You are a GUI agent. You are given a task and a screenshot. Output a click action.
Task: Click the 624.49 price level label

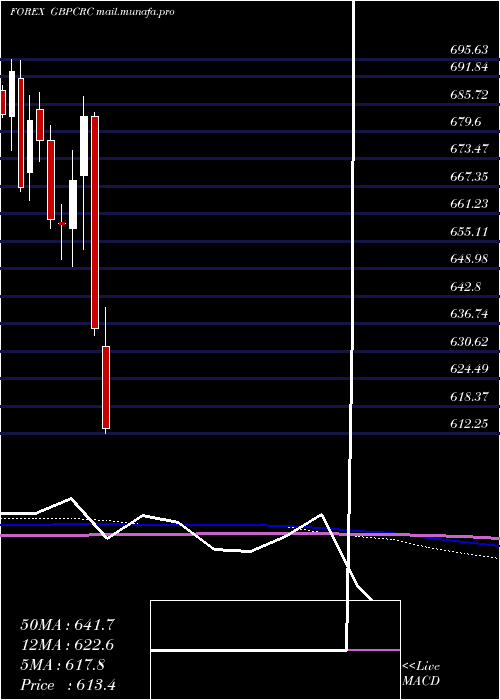point(469,369)
